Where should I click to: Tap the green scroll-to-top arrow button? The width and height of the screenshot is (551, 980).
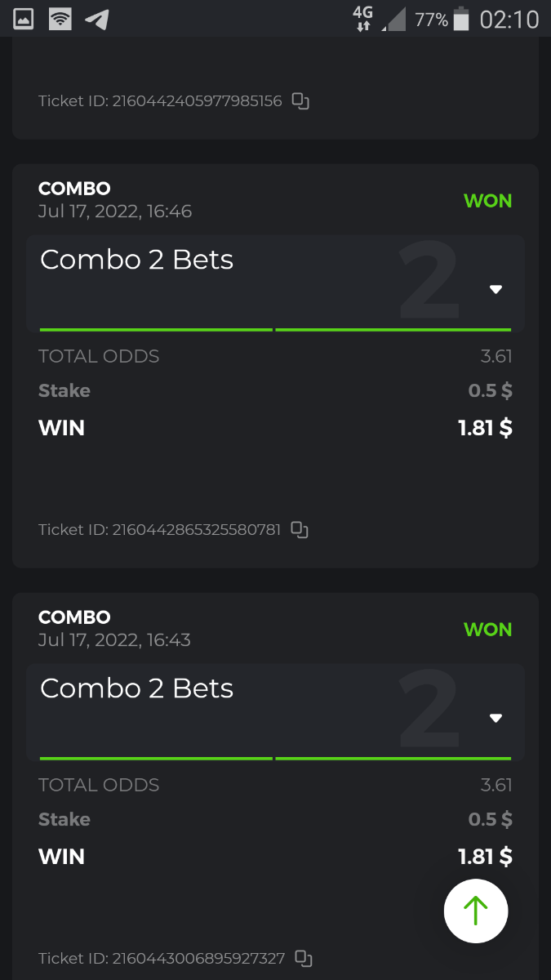(476, 911)
